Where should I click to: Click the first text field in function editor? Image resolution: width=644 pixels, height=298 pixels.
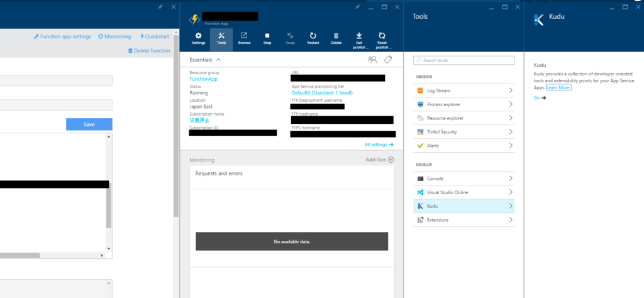(56, 80)
